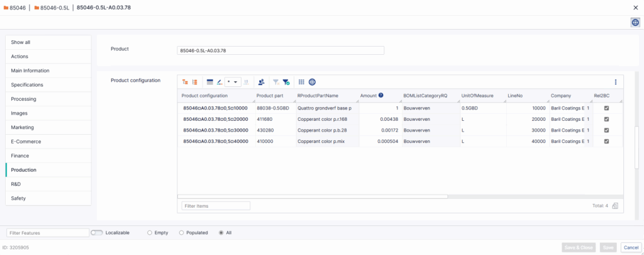
Task: Click the pencil edit icon in toolbar
Action: pyautogui.click(x=219, y=82)
